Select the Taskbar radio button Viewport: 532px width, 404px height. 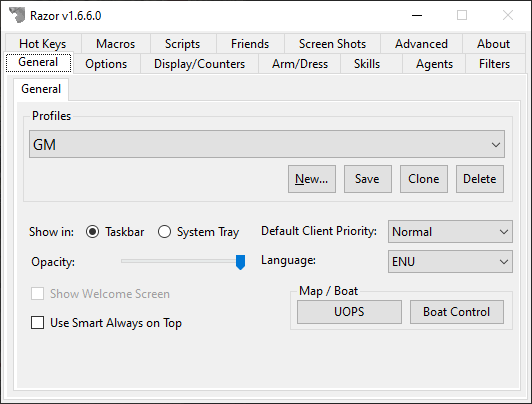[92, 232]
